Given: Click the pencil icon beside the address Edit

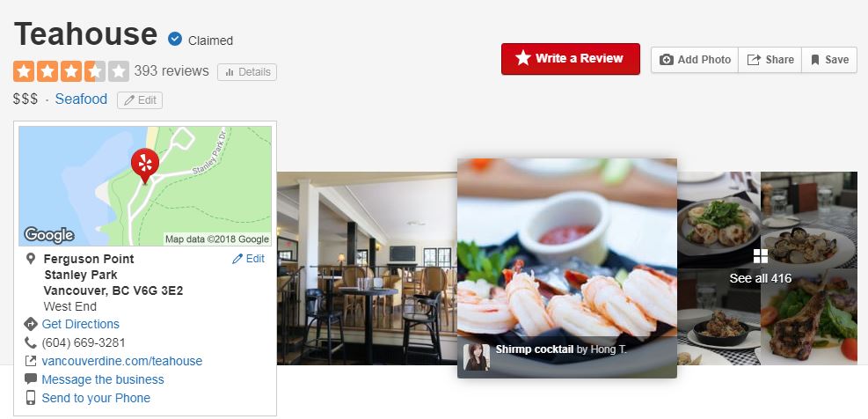Looking at the screenshot, I should coord(237,259).
